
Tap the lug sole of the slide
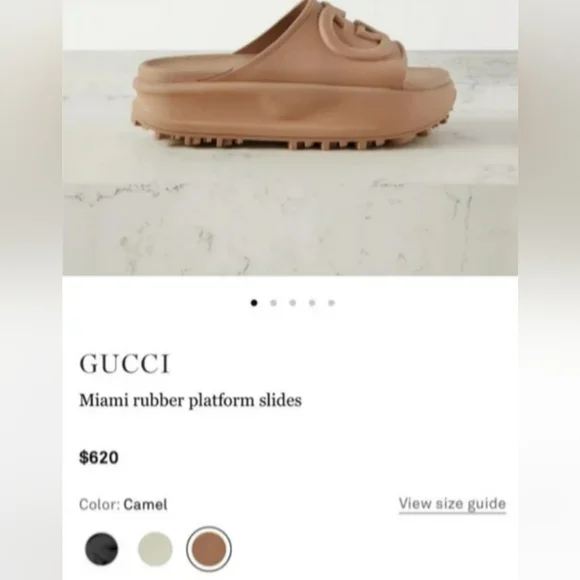coord(292,139)
